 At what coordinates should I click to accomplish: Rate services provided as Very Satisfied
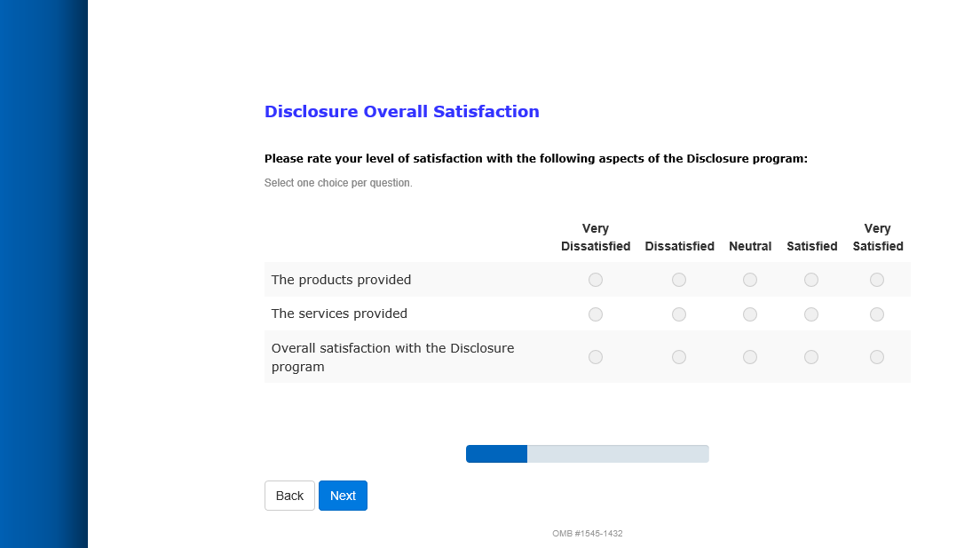877,314
